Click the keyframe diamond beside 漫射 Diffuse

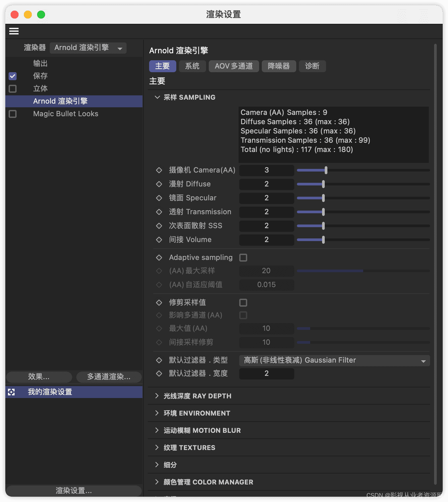coord(159,184)
